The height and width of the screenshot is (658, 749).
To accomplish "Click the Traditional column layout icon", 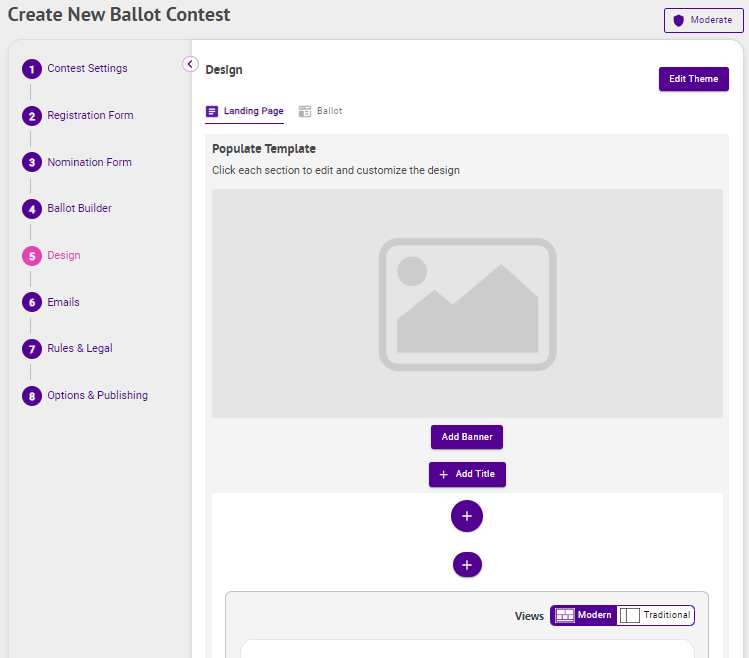I will point(630,615).
